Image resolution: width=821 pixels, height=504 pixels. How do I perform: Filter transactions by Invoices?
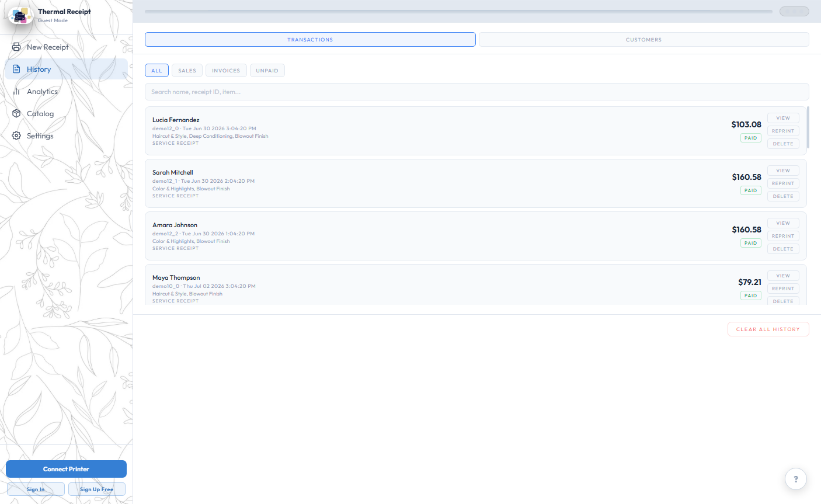[226, 70]
